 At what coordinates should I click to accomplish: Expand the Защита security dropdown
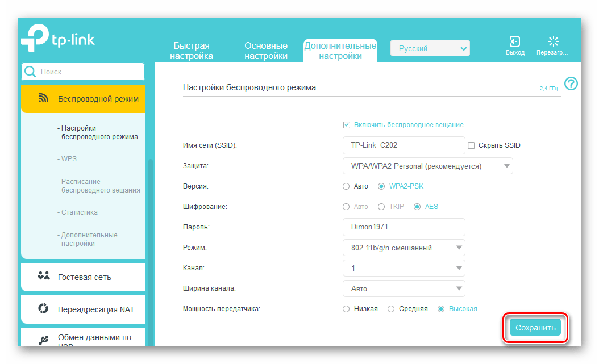[x=427, y=166]
